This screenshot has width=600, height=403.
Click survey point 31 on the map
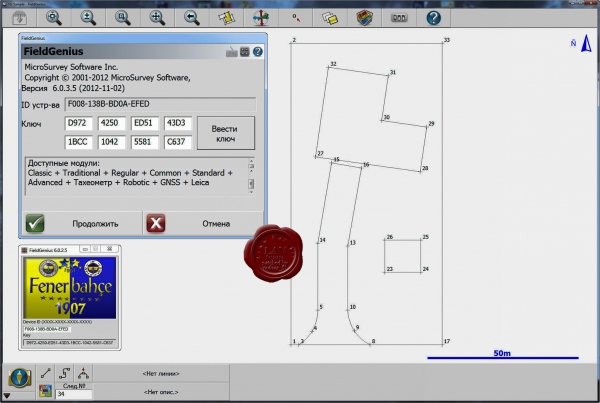point(388,75)
